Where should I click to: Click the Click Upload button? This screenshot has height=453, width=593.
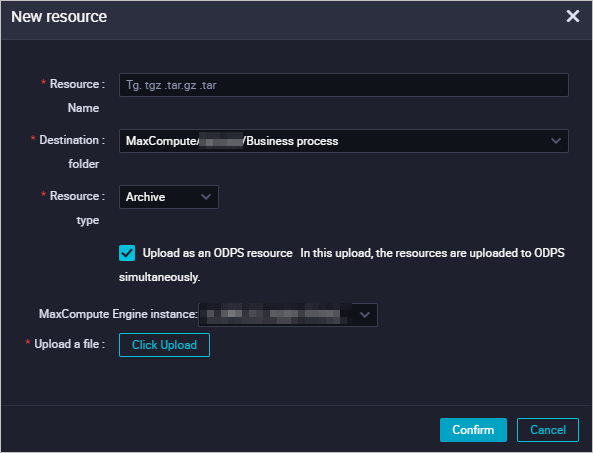tap(165, 345)
